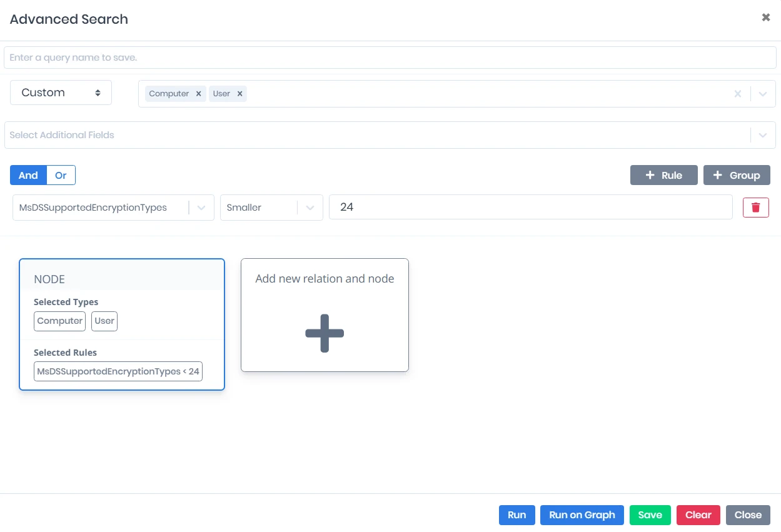
Task: Save the query
Action: click(x=650, y=515)
